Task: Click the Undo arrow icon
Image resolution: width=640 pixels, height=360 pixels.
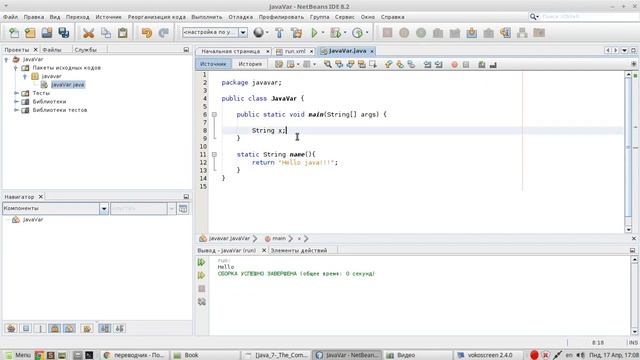Action: tap(147, 33)
